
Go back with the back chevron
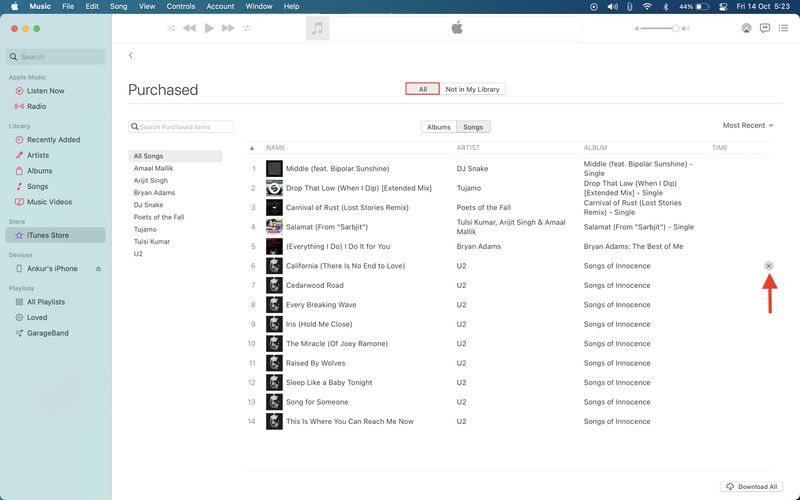131,55
